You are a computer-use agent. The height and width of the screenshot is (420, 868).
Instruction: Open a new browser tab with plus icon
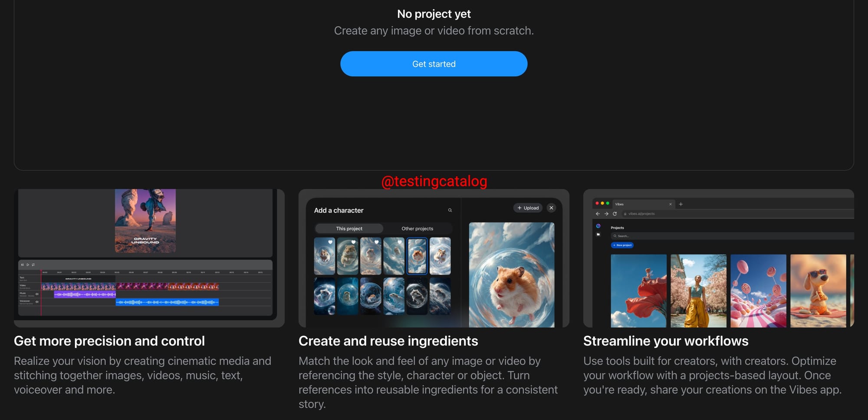click(x=681, y=204)
